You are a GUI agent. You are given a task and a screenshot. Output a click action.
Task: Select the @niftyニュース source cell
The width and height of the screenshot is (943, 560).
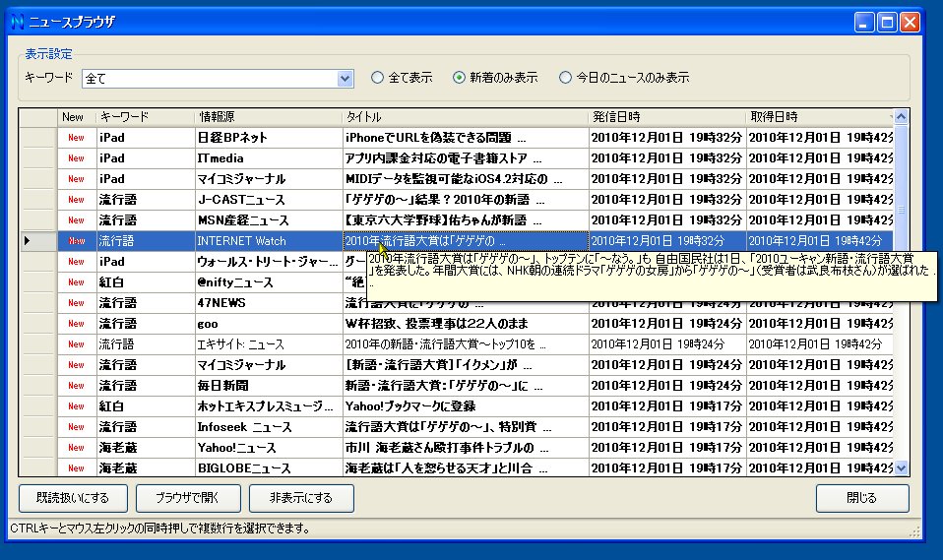(x=269, y=282)
